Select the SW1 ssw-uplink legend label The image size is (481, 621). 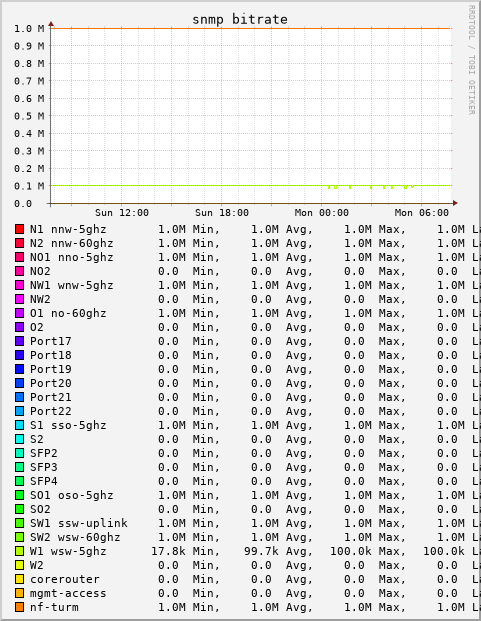click(79, 523)
